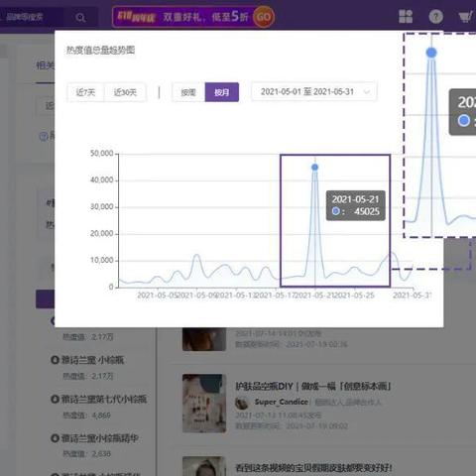Click the 2021-05-31 x-axis label

pos(412,295)
